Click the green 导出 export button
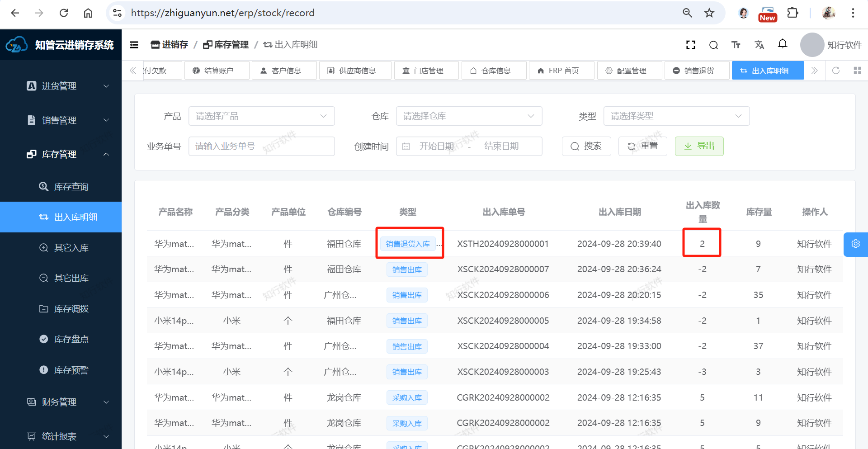The width and height of the screenshot is (868, 449). tap(699, 146)
